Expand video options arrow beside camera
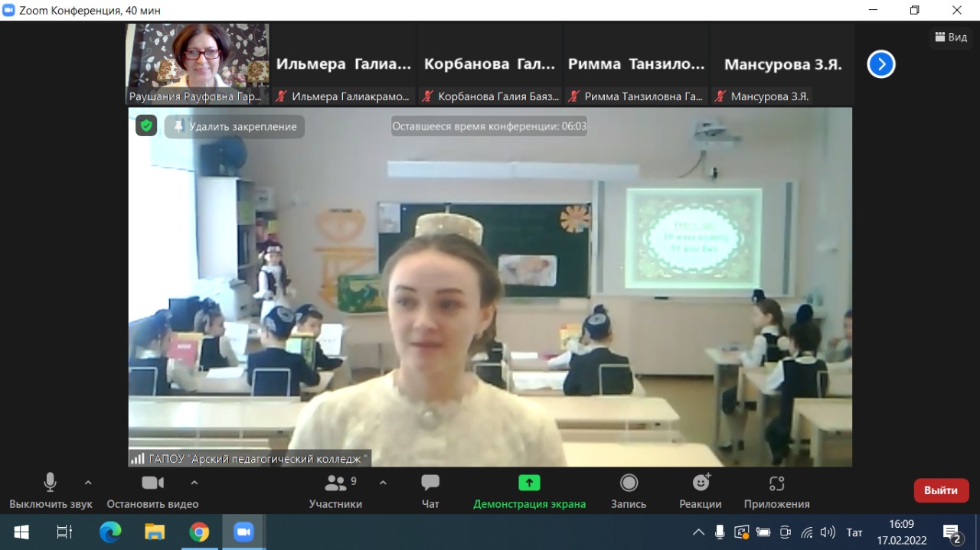This screenshot has width=980, height=550. [x=194, y=483]
